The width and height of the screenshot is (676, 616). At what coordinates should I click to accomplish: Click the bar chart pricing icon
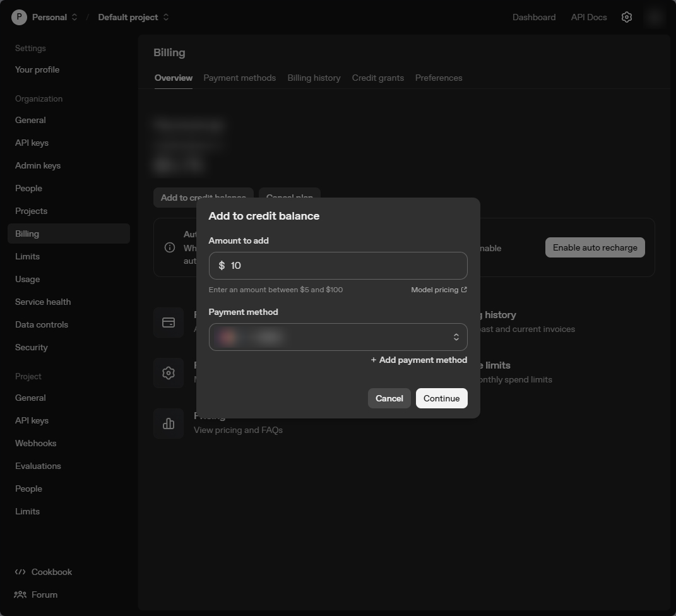point(169,423)
